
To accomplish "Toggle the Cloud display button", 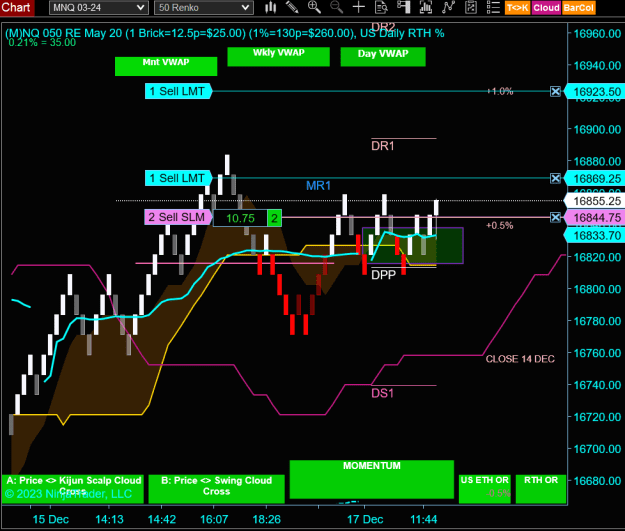I will 546,8.
